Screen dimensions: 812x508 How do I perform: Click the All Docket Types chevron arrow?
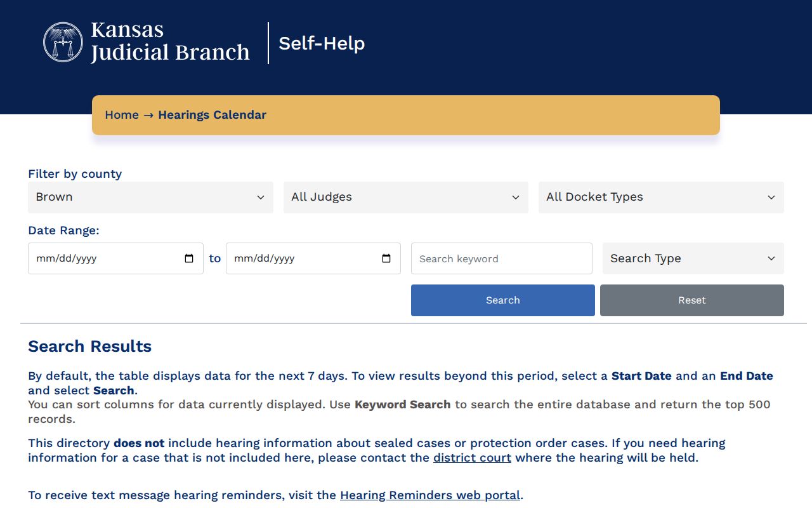pos(771,197)
